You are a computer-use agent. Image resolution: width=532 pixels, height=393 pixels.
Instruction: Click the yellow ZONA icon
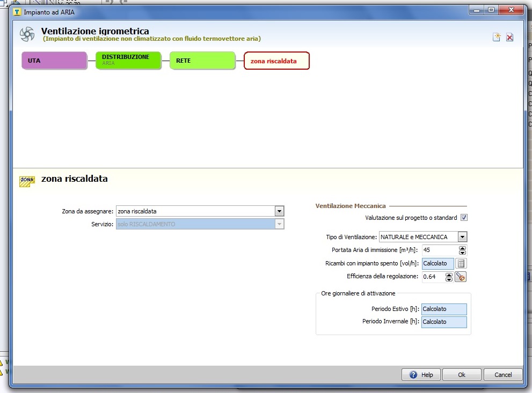[x=27, y=181]
